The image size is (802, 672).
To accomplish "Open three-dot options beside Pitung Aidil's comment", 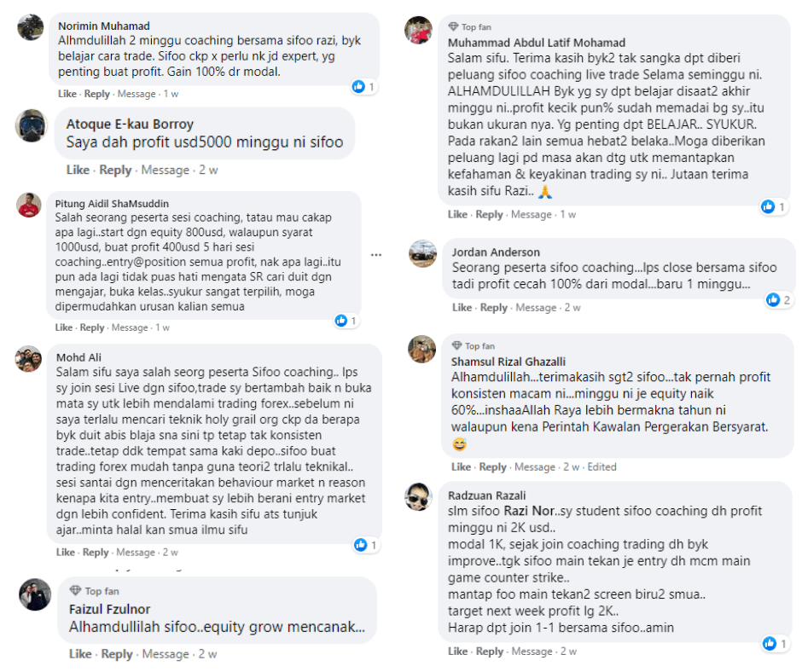I will [376, 255].
